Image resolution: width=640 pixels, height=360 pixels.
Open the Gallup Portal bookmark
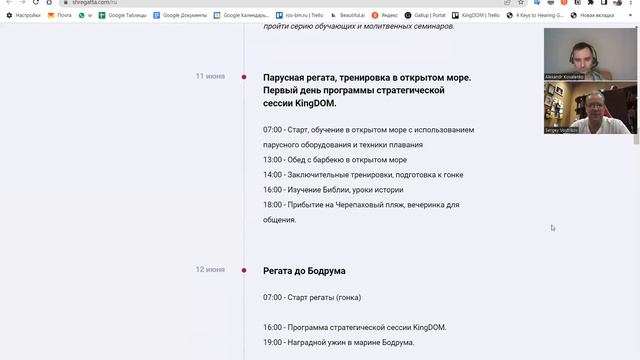(425, 15)
